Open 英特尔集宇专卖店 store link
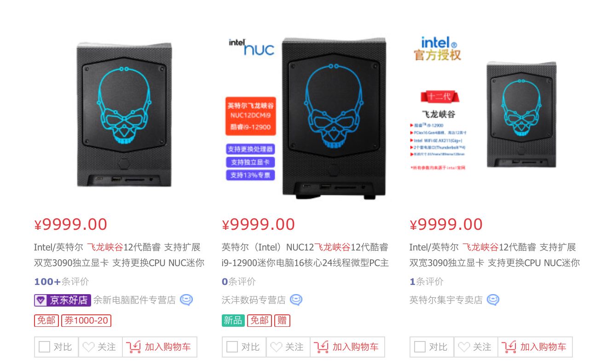This screenshot has height=364, width=589. point(446,300)
